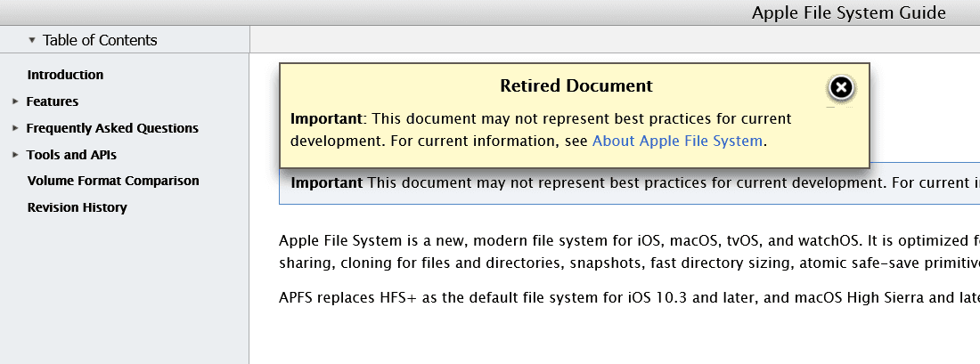Go to Frequently Asked Questions
The image size is (980, 364).
[x=112, y=128]
